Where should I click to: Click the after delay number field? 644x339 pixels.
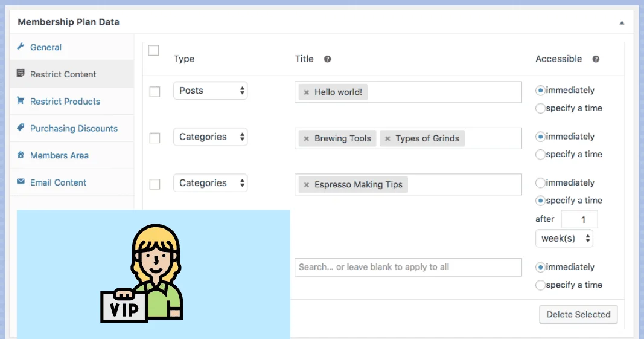pos(579,219)
